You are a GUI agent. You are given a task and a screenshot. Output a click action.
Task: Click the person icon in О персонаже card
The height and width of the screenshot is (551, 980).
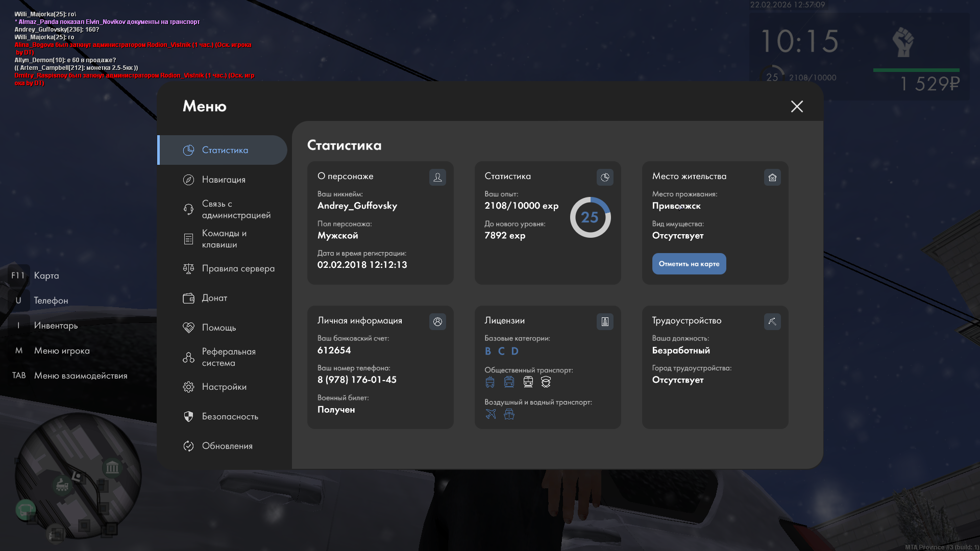437,177
